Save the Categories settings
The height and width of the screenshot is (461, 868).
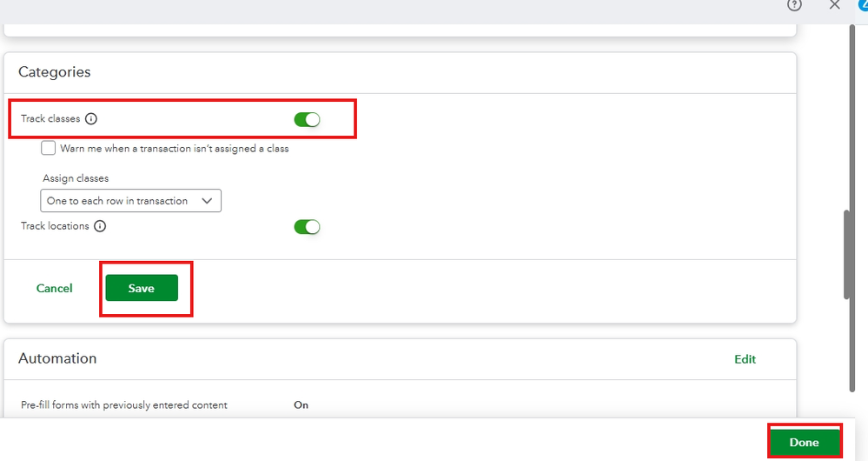142,288
